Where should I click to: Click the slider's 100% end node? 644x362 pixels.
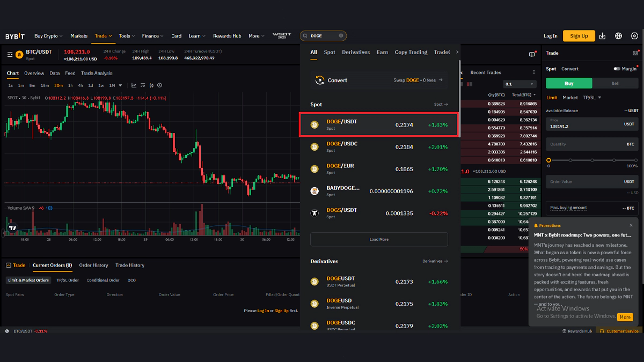pyautogui.click(x=636, y=160)
